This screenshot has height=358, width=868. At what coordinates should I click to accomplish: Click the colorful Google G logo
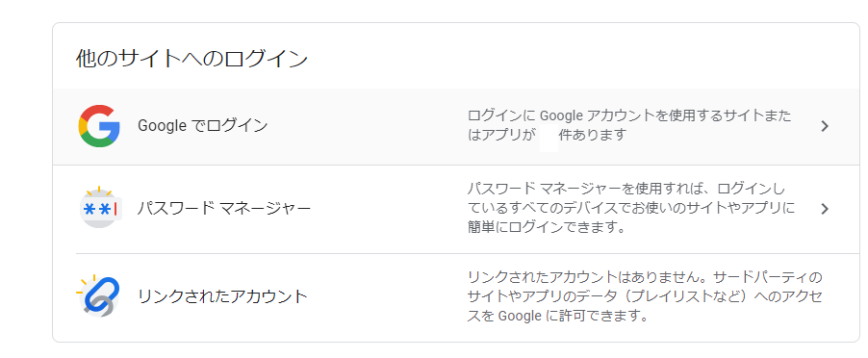[x=99, y=126]
